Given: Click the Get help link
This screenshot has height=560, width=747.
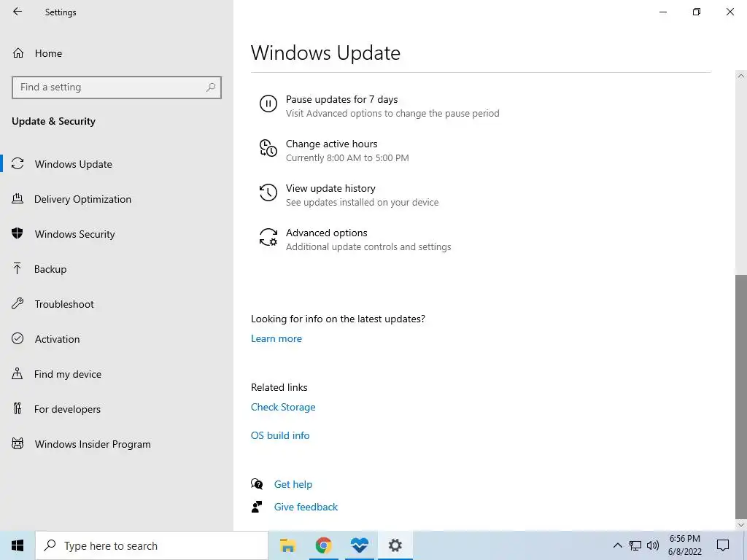Looking at the screenshot, I should (293, 484).
